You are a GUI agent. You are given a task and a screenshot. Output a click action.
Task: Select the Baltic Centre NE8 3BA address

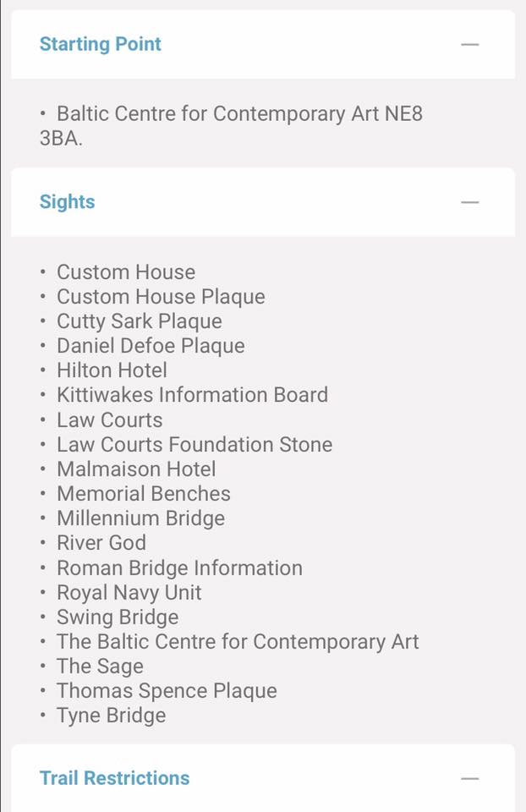(x=231, y=126)
